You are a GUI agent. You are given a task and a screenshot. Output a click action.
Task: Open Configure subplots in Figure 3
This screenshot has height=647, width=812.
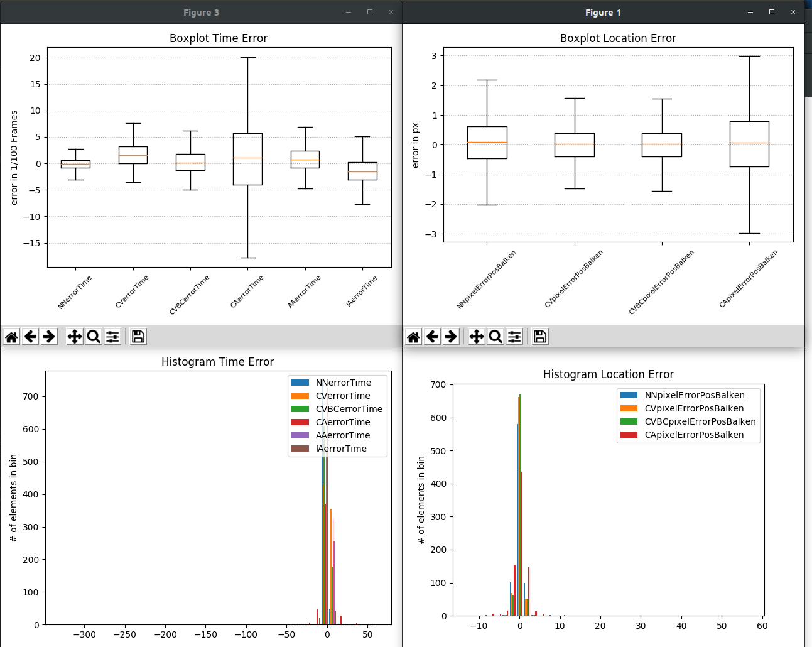click(x=112, y=337)
